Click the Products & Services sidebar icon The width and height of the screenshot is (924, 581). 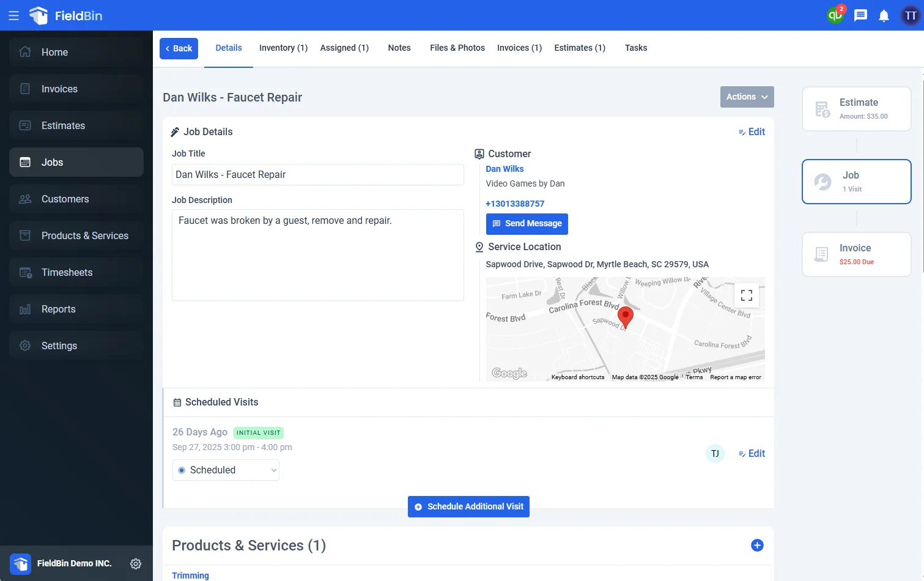tap(25, 235)
